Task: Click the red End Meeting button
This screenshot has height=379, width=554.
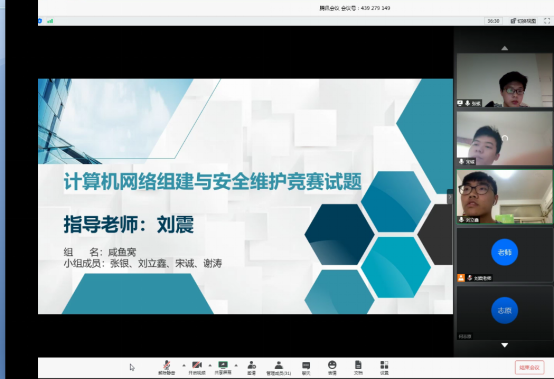Action: point(529,367)
